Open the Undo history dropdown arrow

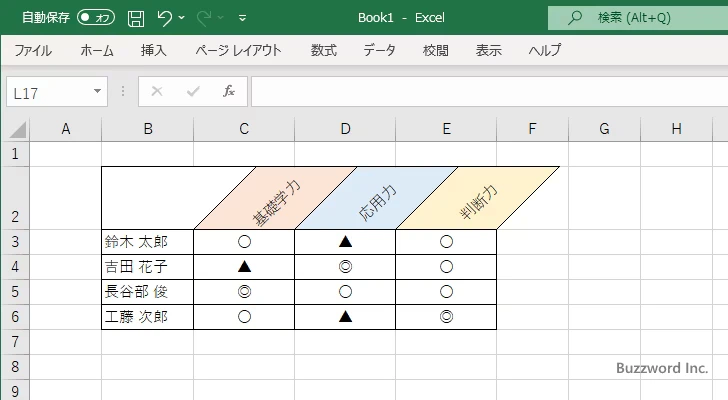(182, 18)
